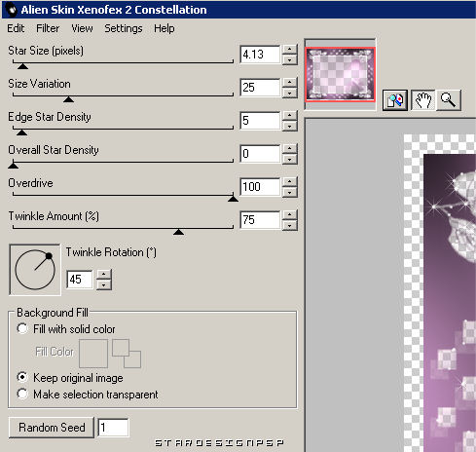
Task: Click the Twinkle Rotation angle dial
Action: point(35,270)
